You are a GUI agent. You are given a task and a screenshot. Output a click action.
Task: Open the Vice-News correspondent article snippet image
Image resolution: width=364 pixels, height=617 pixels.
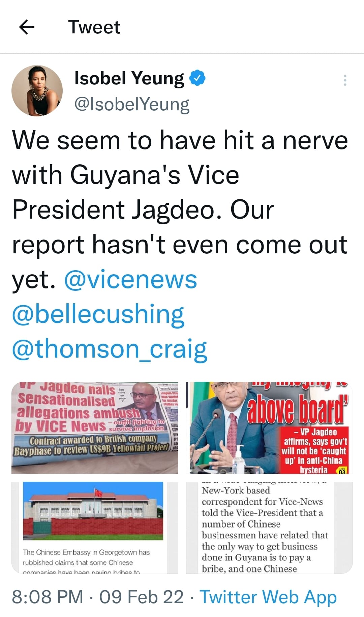pyautogui.click(x=269, y=528)
